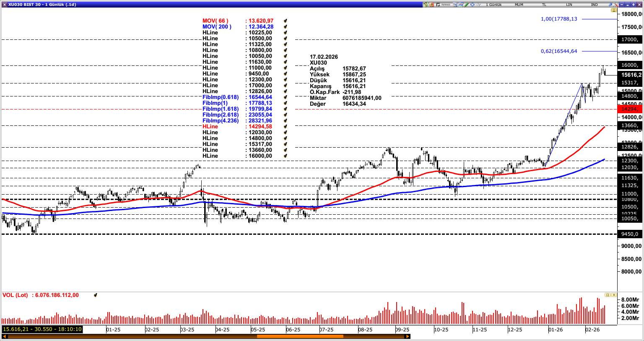Toggle the pin beside VOL (Lot) label

coord(96,295)
